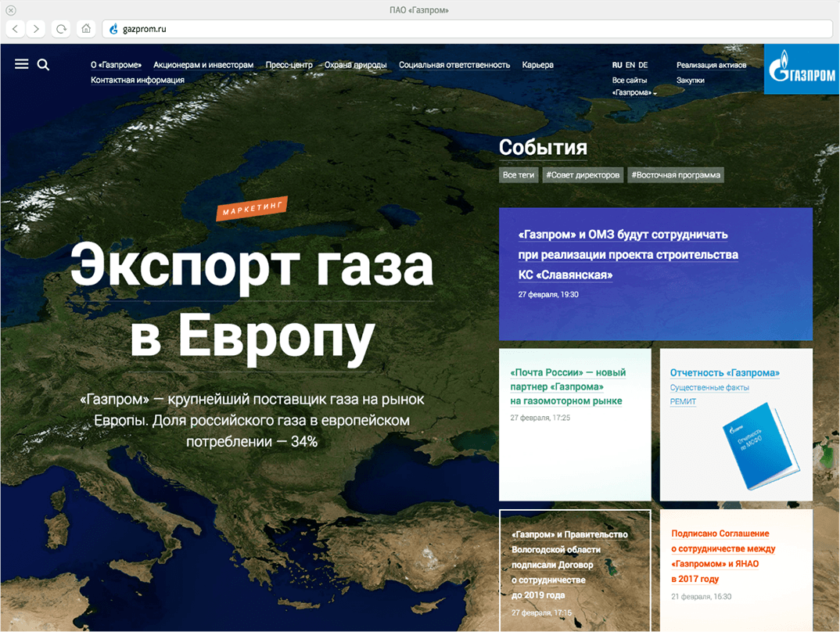Switch site language to DE

[x=643, y=66]
